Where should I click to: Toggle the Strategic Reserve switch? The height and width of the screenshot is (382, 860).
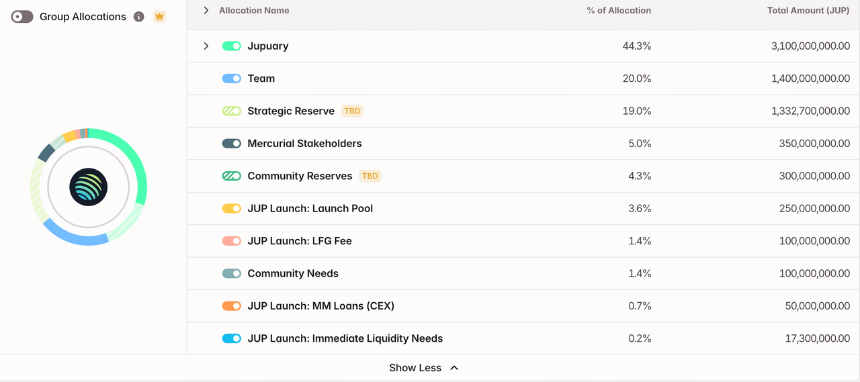coord(231,111)
